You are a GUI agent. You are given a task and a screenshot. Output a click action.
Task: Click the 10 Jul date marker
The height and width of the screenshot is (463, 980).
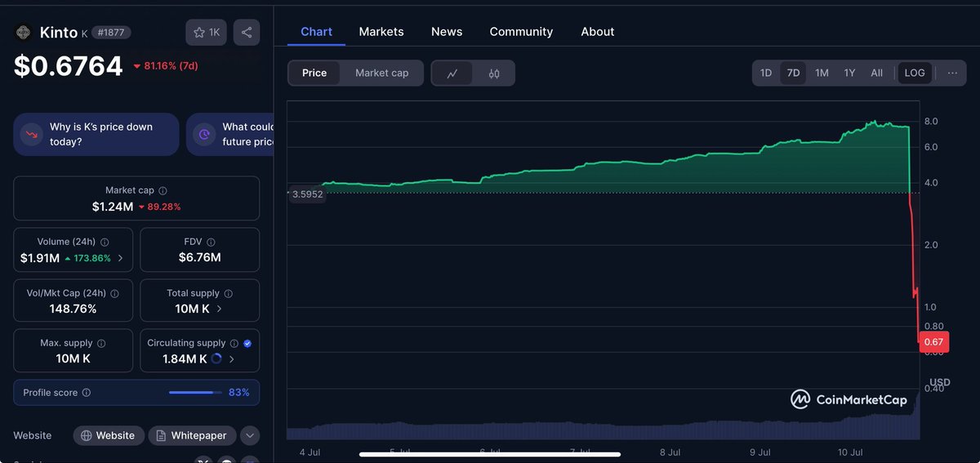click(x=851, y=452)
